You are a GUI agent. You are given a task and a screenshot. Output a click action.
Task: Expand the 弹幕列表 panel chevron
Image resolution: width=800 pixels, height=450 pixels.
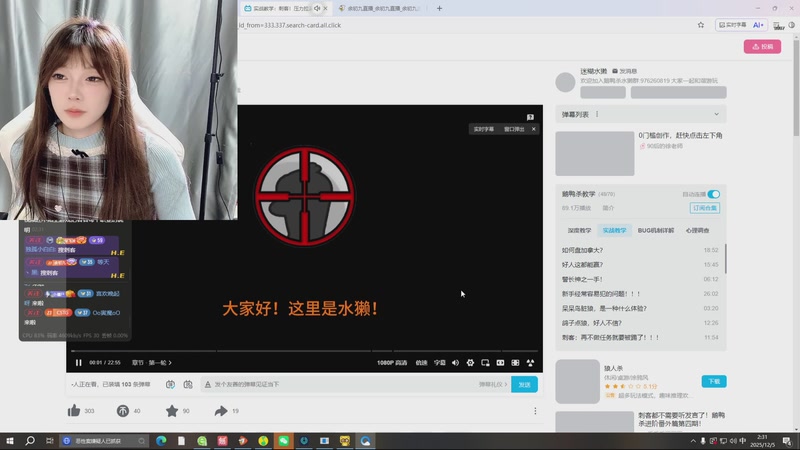(716, 114)
